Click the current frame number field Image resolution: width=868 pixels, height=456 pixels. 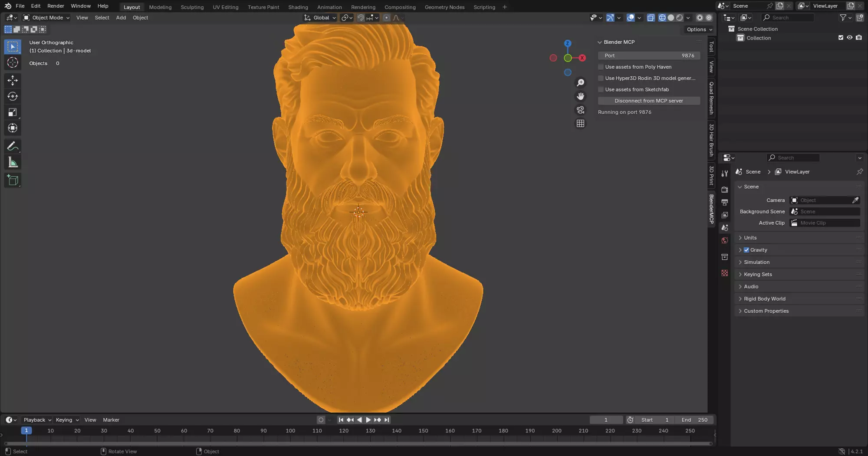pyautogui.click(x=606, y=420)
